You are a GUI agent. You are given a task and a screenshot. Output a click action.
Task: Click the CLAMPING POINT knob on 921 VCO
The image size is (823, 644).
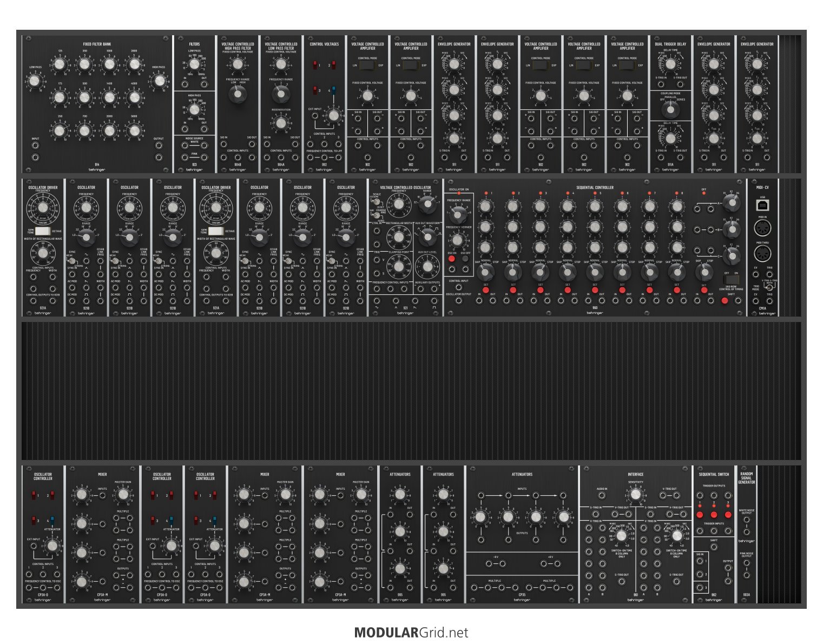click(x=399, y=266)
